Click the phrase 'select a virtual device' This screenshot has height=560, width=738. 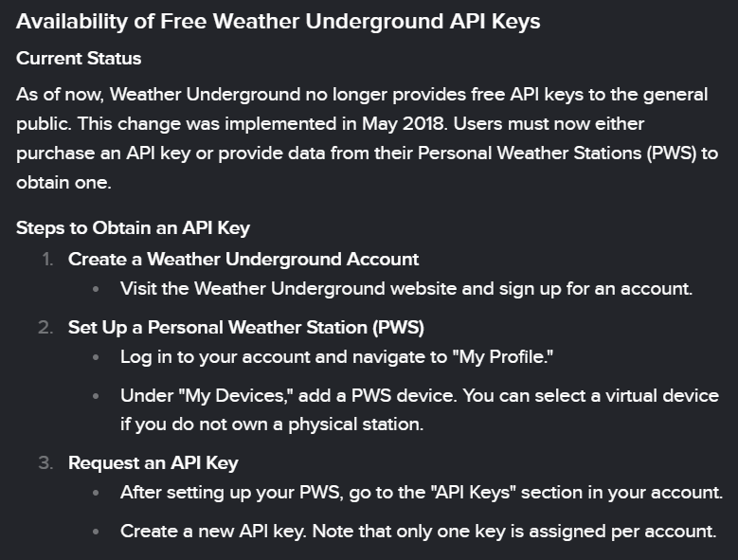tap(628, 395)
